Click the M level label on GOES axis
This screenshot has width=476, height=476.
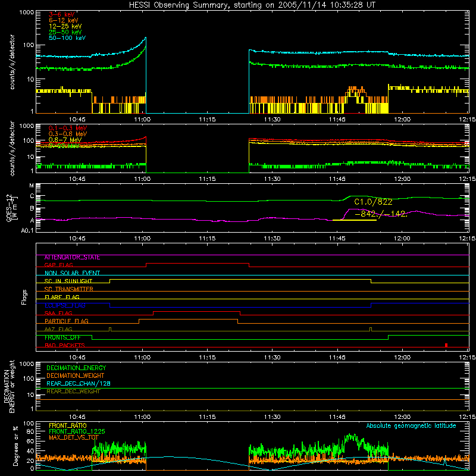(x=32, y=186)
